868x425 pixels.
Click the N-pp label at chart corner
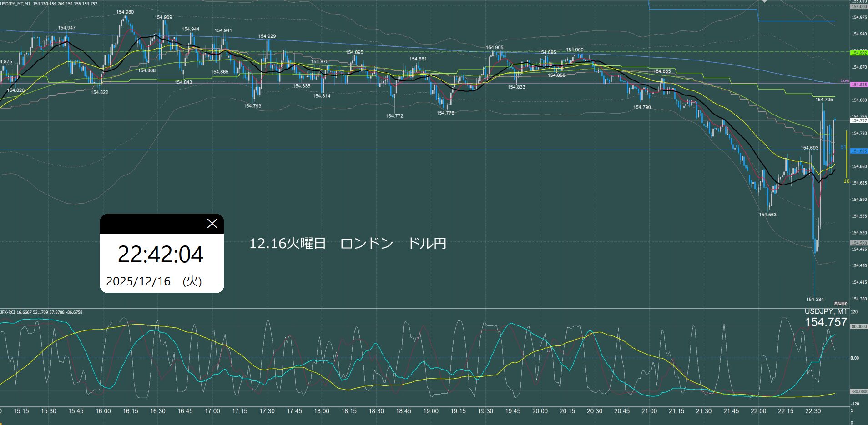(x=841, y=304)
